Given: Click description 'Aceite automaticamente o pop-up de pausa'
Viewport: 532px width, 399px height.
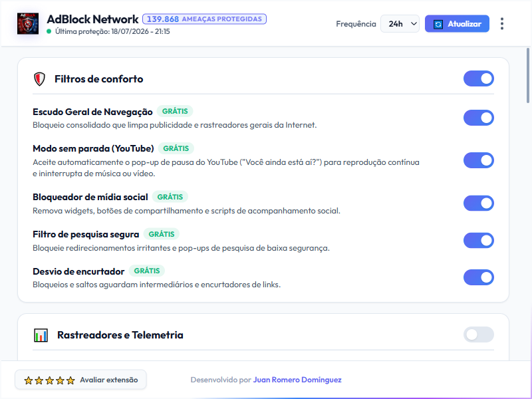Looking at the screenshot, I should [226, 168].
